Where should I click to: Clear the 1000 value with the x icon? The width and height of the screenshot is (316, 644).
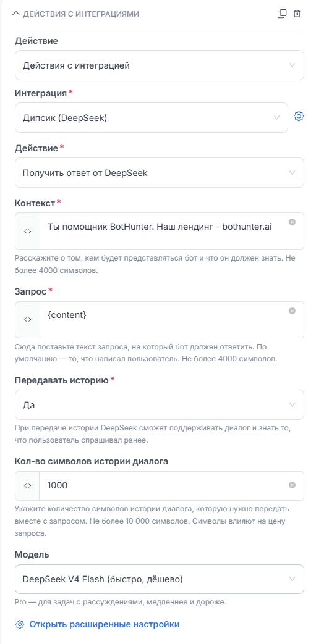pos(292,485)
